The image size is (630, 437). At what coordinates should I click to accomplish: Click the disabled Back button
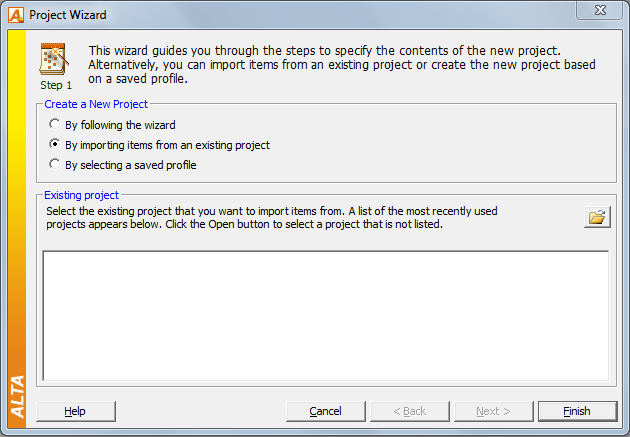(x=410, y=411)
